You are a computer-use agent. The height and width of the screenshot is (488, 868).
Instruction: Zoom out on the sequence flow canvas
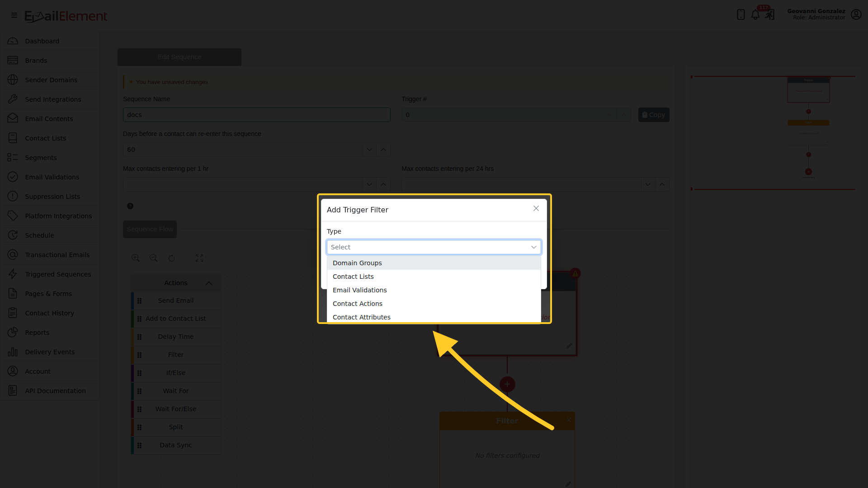[x=154, y=258]
